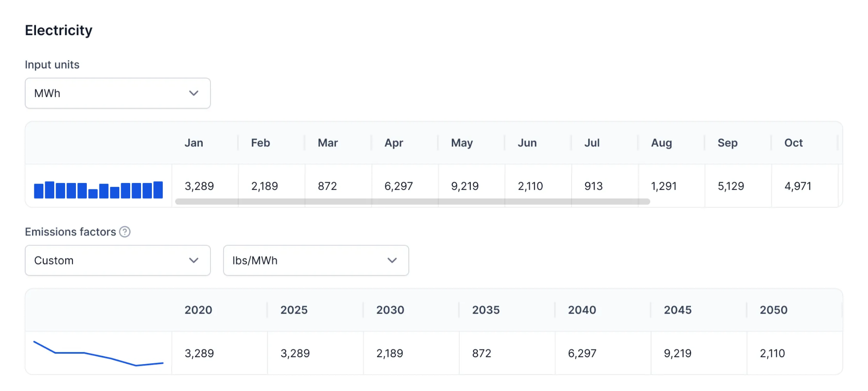This screenshot has height=391, width=868.
Task: Click the monthly electricity bar chart thumbnail
Action: pos(99,190)
